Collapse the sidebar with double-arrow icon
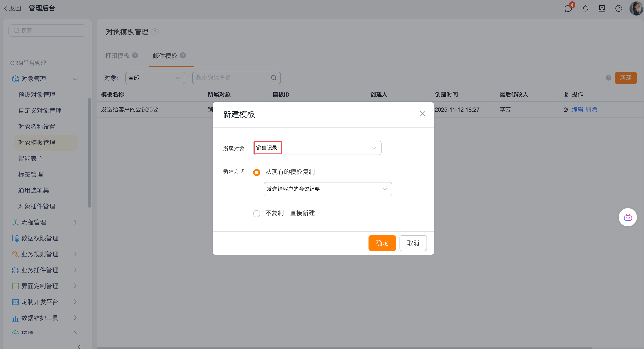 coord(80,347)
